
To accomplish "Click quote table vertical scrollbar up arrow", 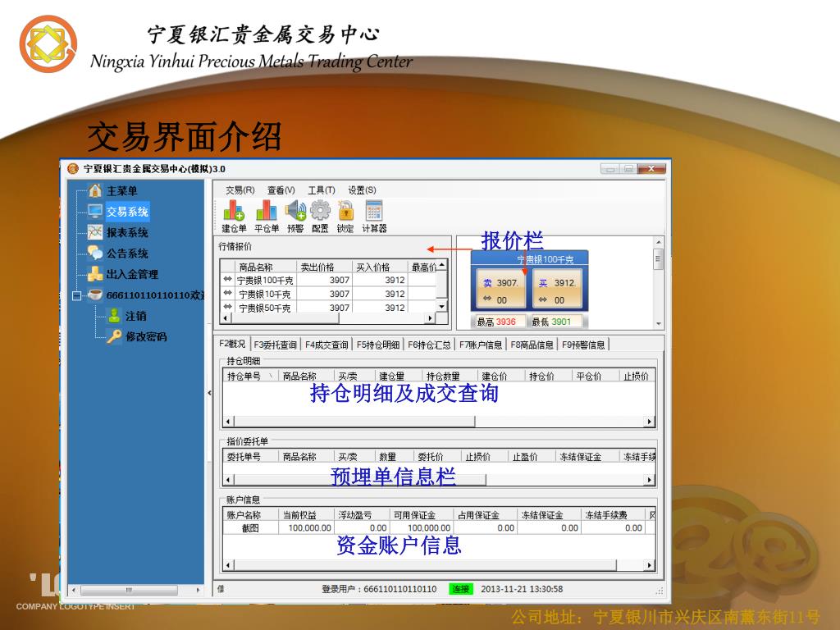I will (442, 265).
